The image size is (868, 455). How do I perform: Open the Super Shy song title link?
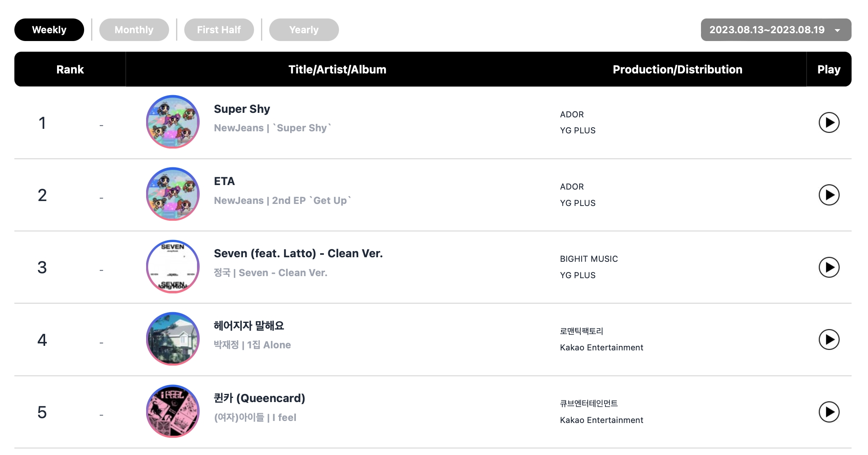242,109
